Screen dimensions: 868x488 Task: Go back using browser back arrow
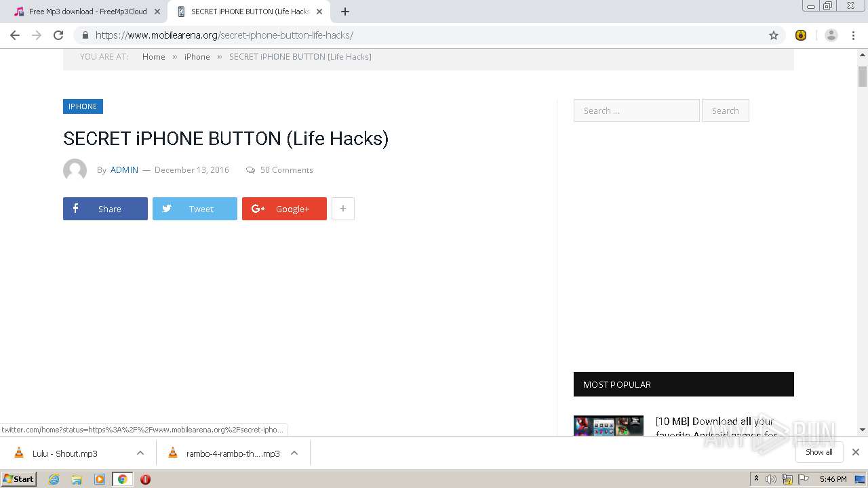pyautogui.click(x=15, y=35)
